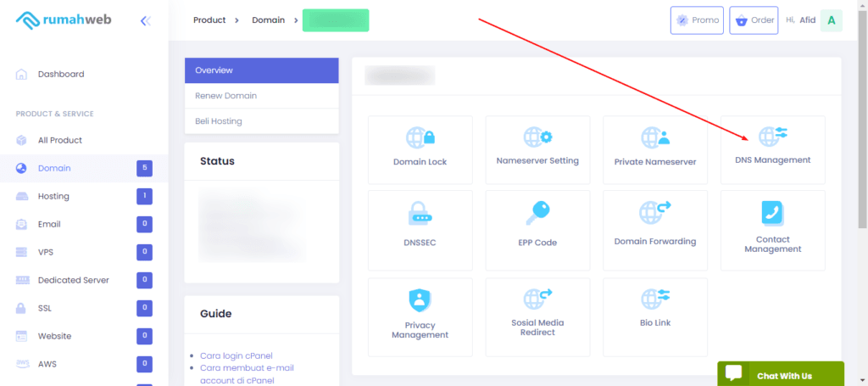This screenshot has height=386, width=868.
Task: Go to Product in breadcrumb
Action: tap(209, 20)
